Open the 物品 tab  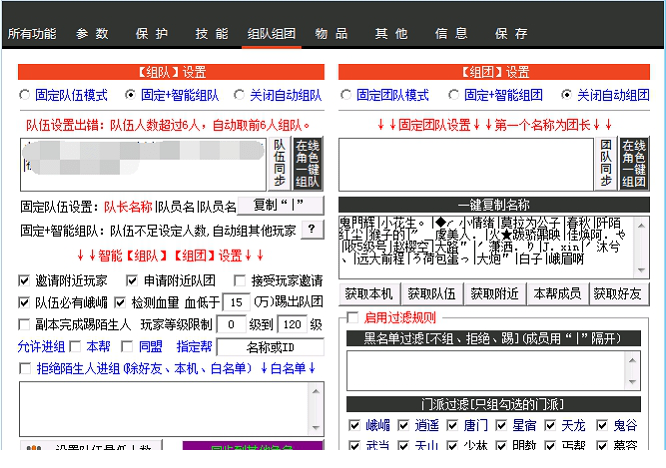pos(332,34)
